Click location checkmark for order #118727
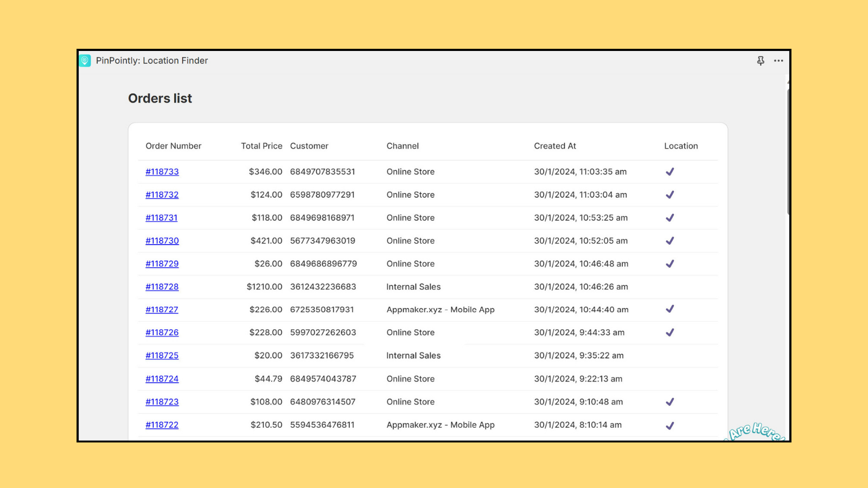The height and width of the screenshot is (488, 868). click(x=670, y=309)
